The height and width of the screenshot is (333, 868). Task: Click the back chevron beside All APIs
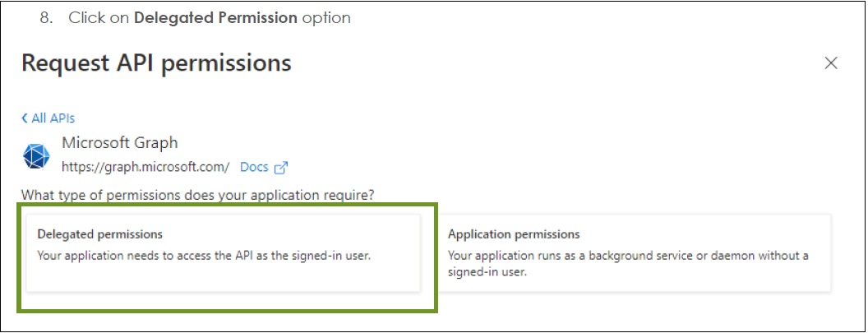click(25, 118)
